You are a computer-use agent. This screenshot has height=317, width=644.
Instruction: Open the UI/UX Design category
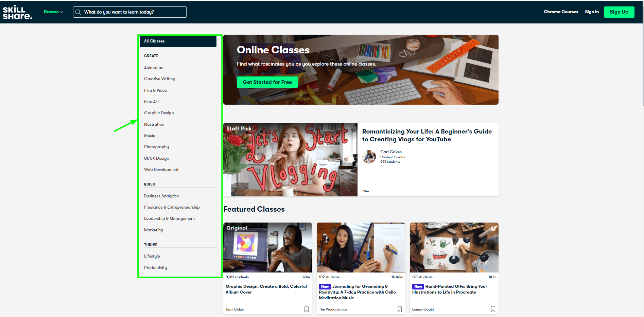156,158
